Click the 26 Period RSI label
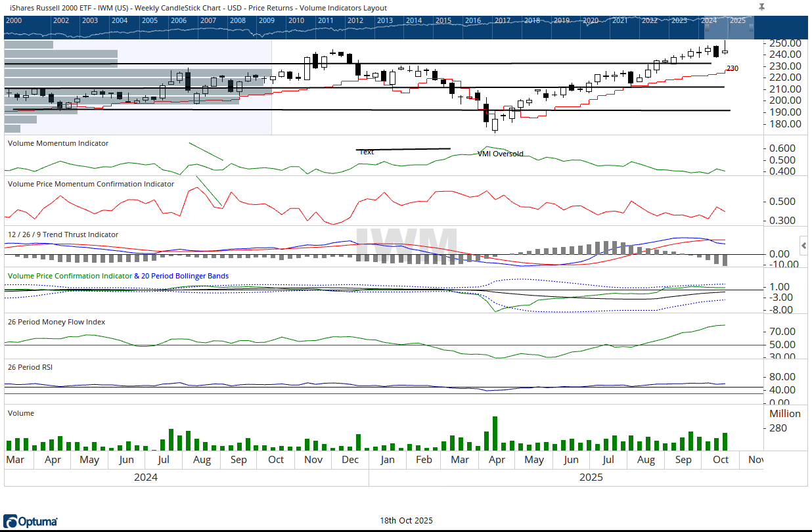The image size is (812, 532). click(x=30, y=367)
